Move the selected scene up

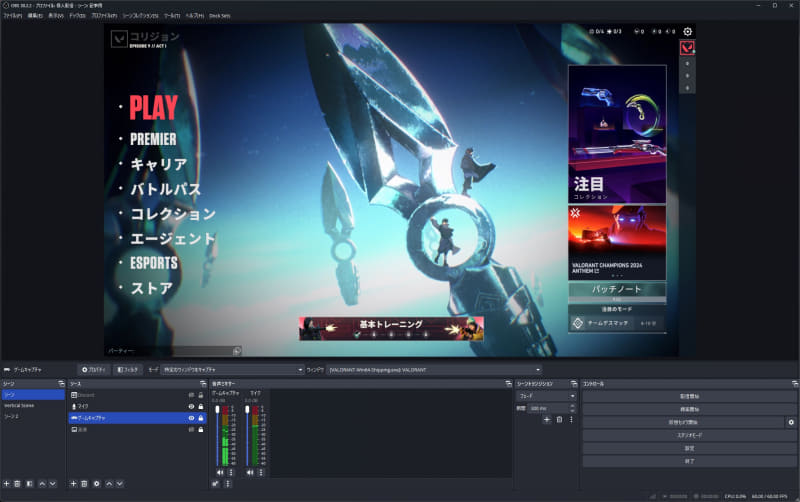coord(42,484)
